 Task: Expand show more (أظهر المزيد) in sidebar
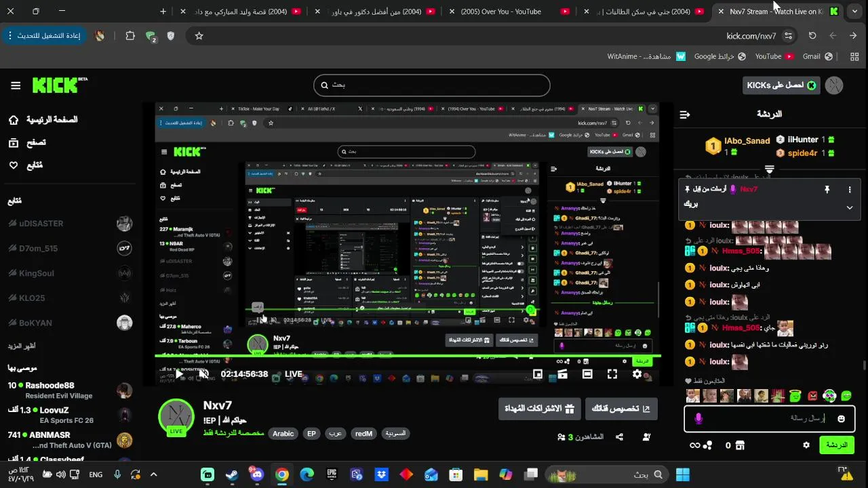coord(22,346)
